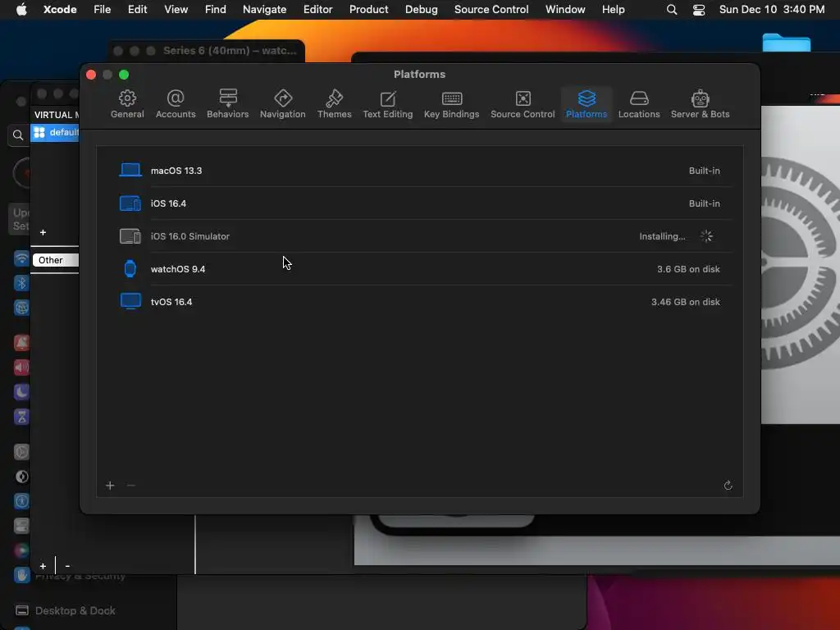The image size is (840, 630).
Task: Open Bluetooth settings in the sidebar
Action: tap(21, 283)
